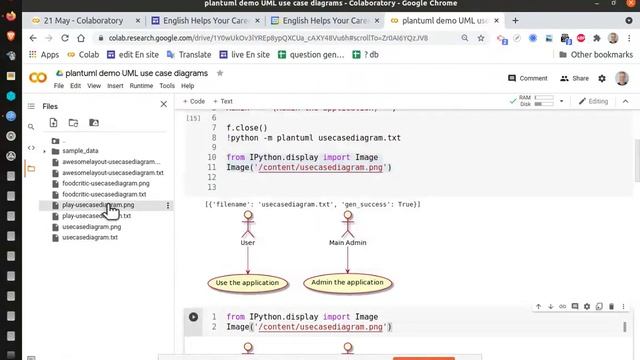Star the plantuml demo notebook

220,73
